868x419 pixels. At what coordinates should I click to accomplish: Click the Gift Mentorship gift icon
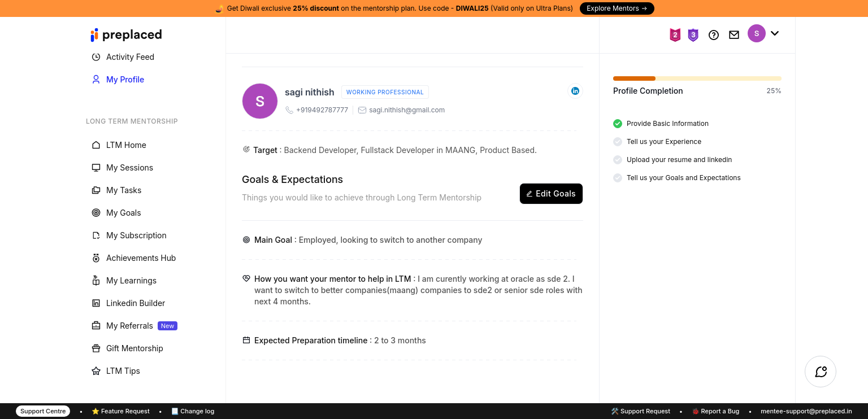(x=96, y=348)
